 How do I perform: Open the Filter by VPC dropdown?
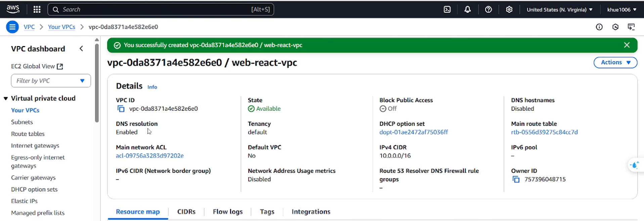(x=51, y=81)
